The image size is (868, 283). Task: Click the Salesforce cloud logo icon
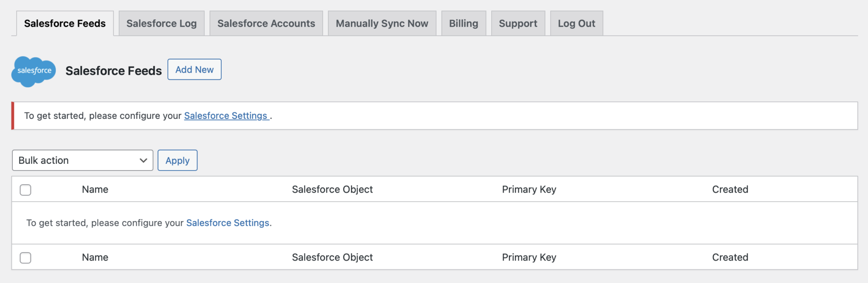coord(33,71)
